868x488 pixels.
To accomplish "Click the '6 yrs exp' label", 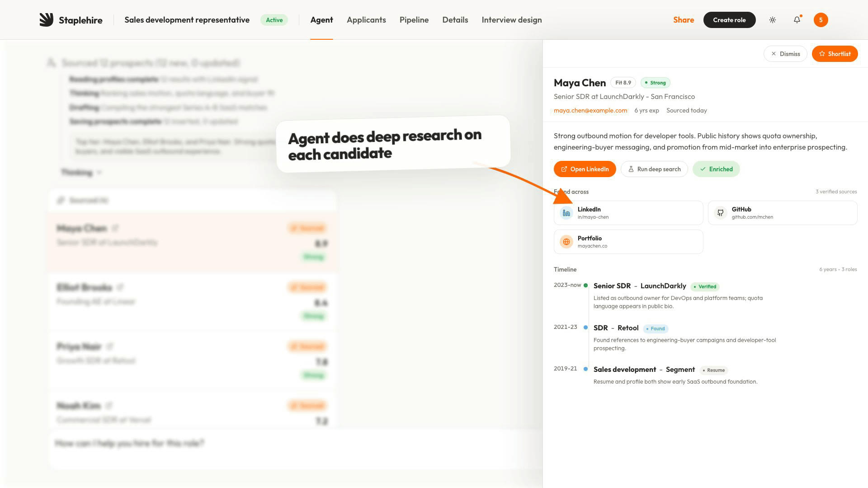I will point(646,110).
